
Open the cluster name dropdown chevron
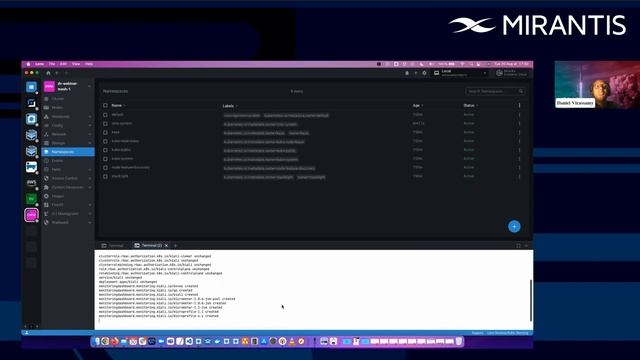click(89, 86)
